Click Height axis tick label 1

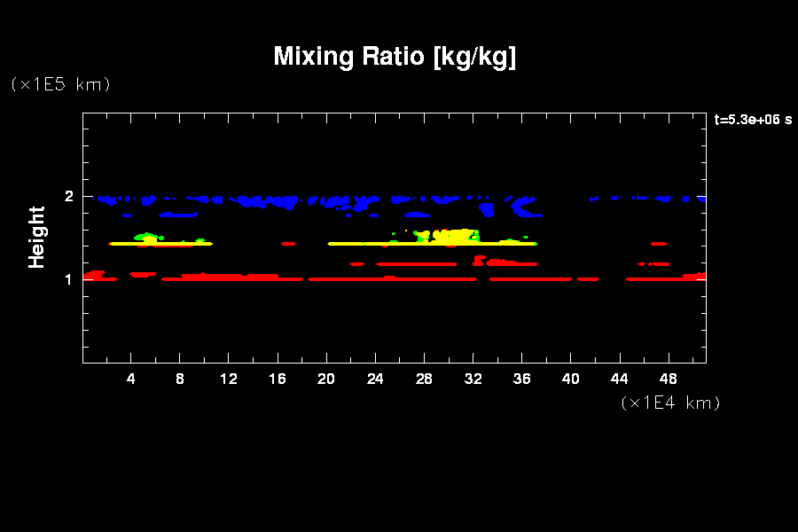68,279
